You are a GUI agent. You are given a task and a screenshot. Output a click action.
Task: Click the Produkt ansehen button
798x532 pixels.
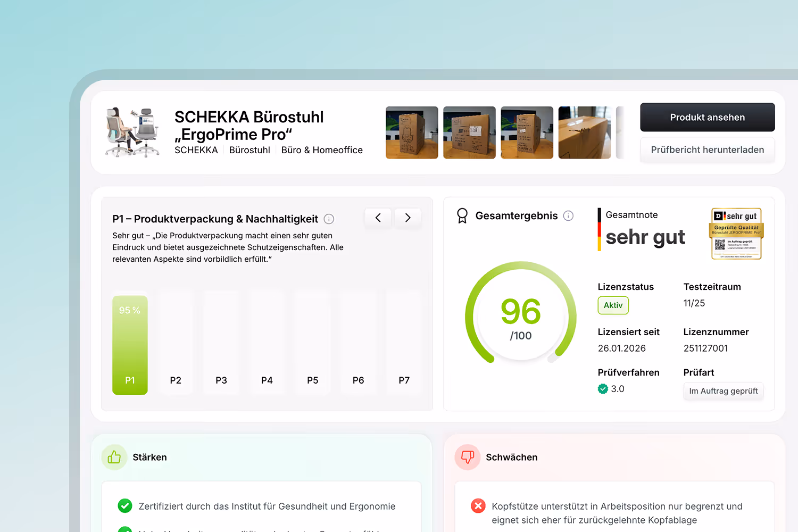pos(707,117)
